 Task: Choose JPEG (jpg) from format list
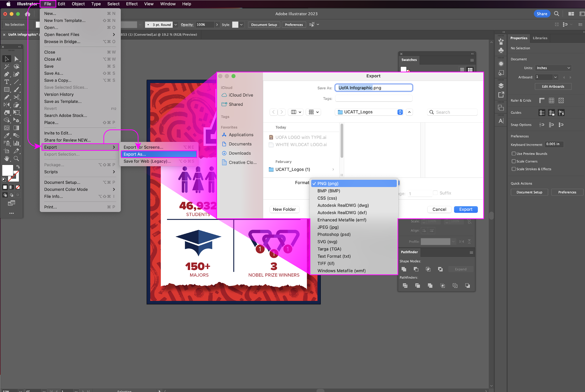(x=328, y=227)
